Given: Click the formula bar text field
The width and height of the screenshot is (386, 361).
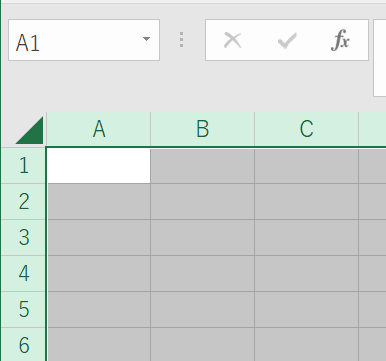Looking at the screenshot, I should click(380, 58).
